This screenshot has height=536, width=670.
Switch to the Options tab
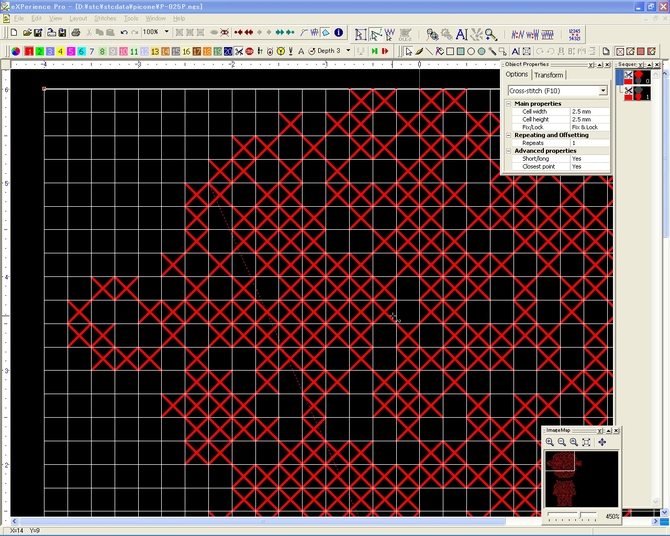click(x=517, y=74)
